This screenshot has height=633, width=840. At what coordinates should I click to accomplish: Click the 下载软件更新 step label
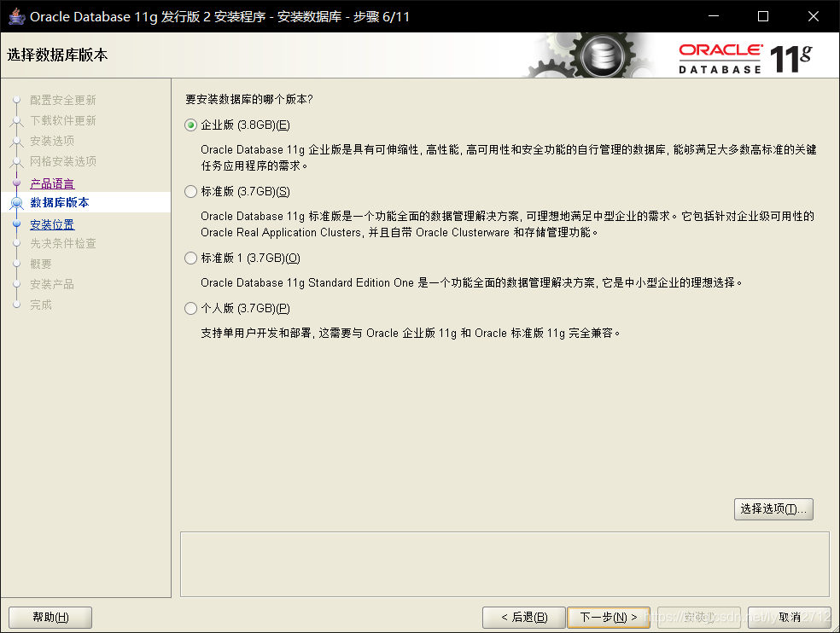[x=62, y=120]
